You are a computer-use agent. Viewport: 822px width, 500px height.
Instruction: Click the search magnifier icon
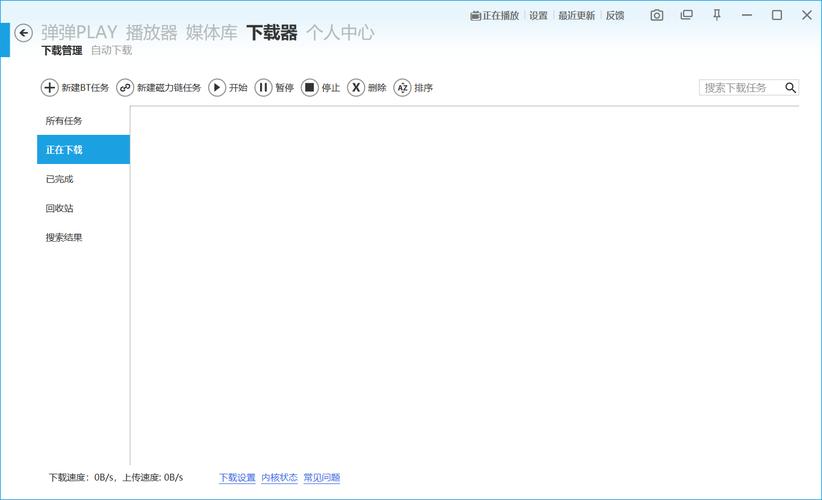pyautogui.click(x=790, y=88)
